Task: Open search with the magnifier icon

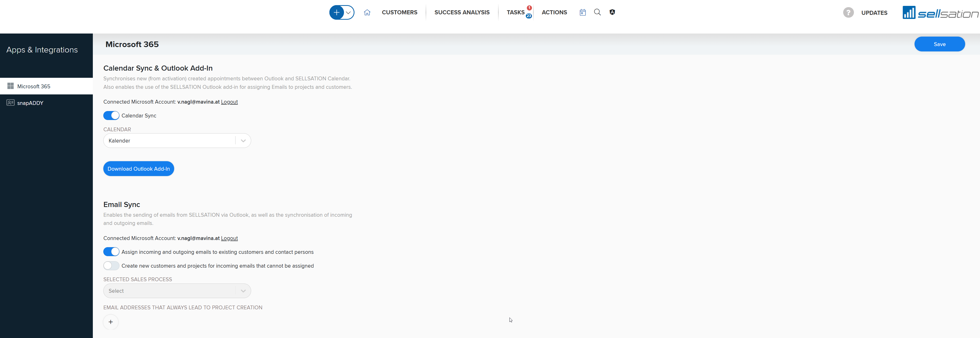Action: click(597, 12)
